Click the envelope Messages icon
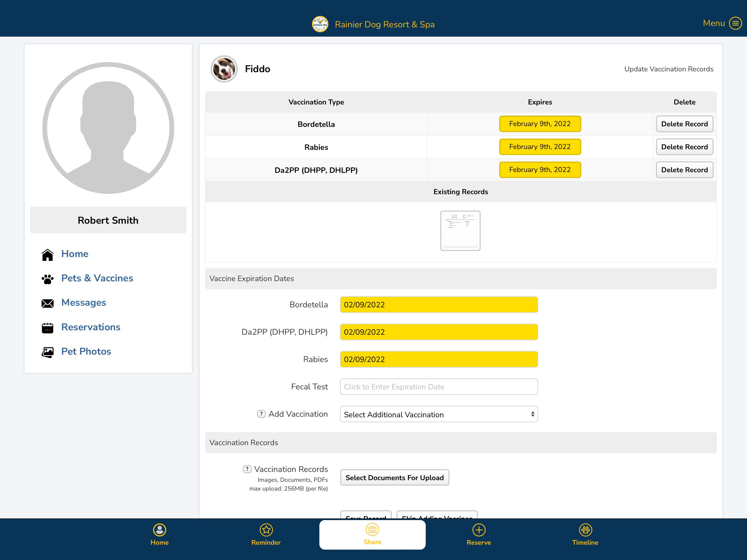Screen dimensions: 747x560 [x=48, y=303]
